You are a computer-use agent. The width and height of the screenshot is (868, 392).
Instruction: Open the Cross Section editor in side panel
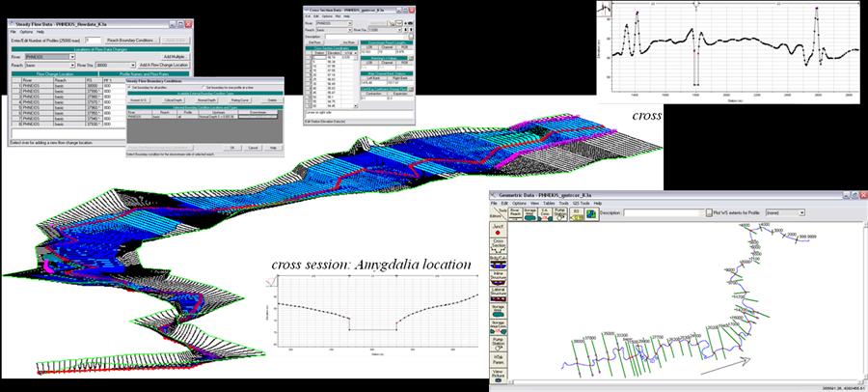(498, 246)
